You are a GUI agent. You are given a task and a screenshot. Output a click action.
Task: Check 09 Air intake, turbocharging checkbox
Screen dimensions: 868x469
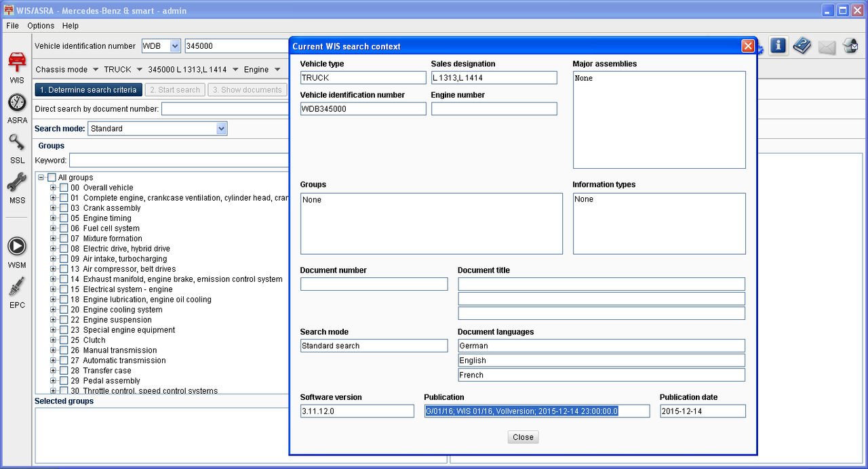64,259
